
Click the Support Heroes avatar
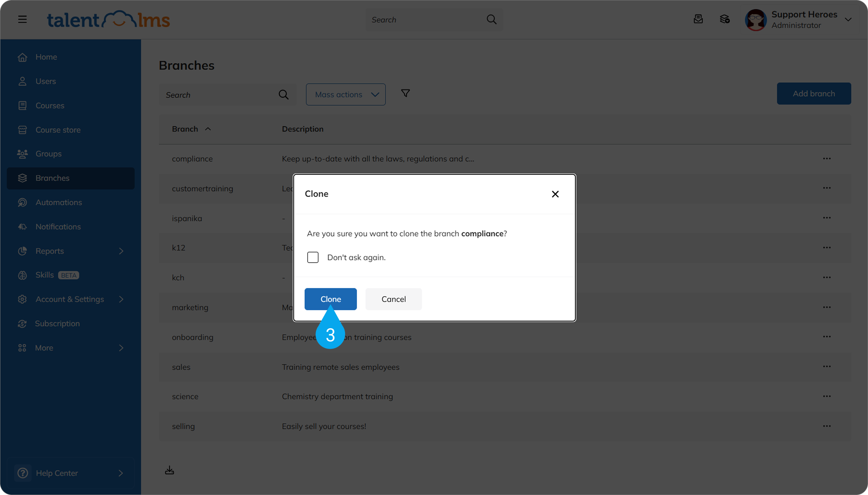click(756, 20)
